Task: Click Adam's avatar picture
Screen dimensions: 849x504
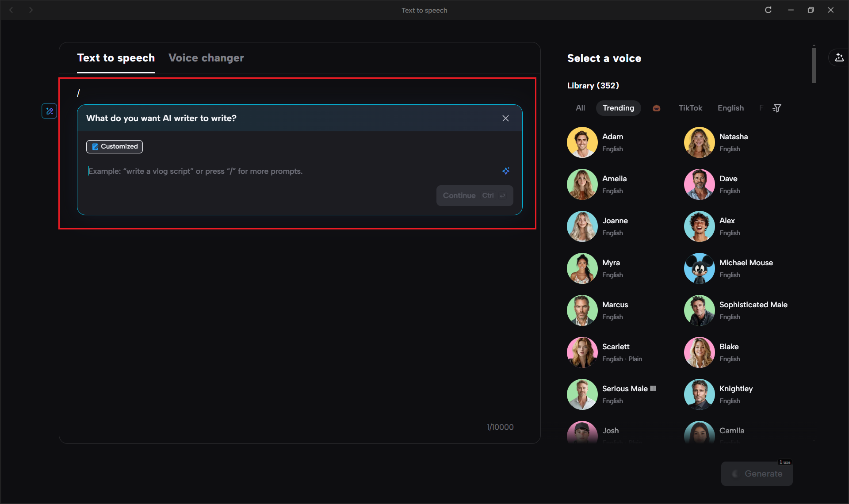Action: (581, 142)
